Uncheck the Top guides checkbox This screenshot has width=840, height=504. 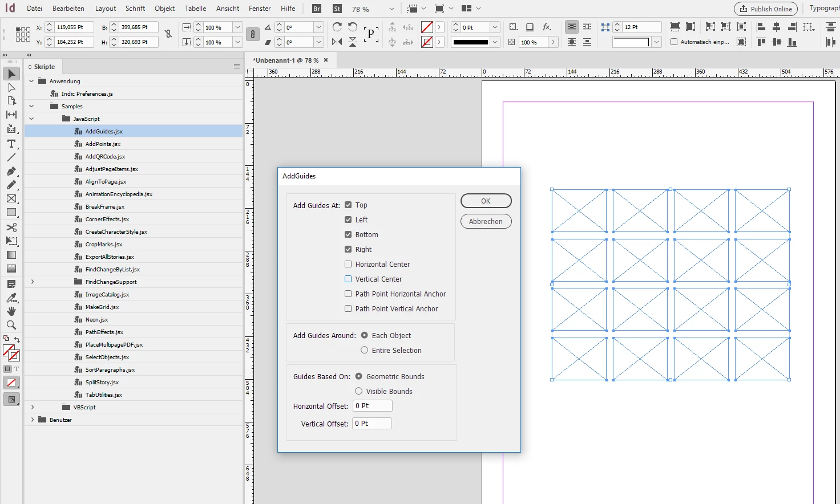[348, 205]
